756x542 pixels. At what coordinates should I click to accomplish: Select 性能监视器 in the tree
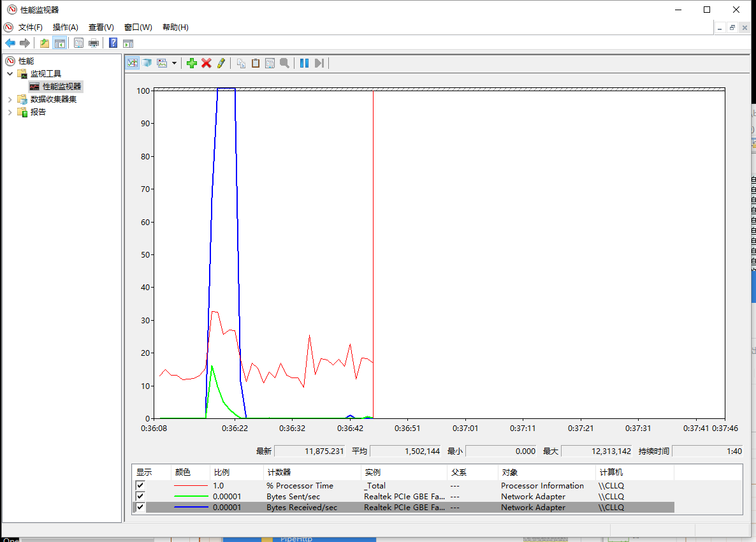[x=62, y=87]
